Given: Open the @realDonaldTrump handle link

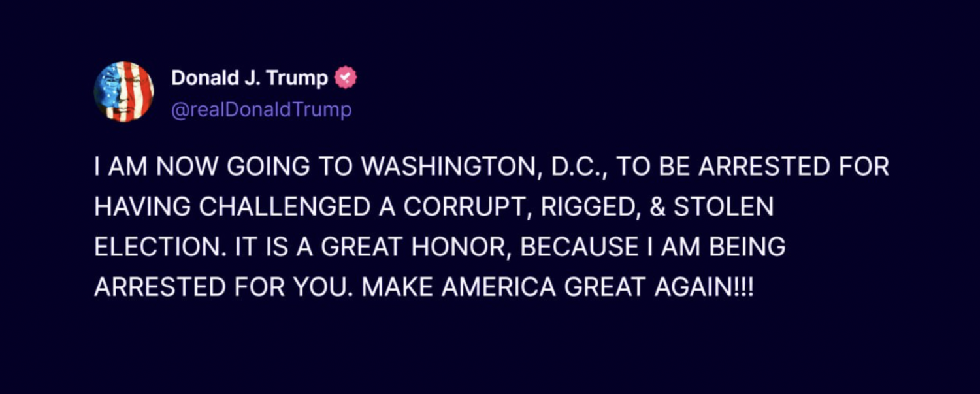Looking at the screenshot, I should (x=261, y=110).
